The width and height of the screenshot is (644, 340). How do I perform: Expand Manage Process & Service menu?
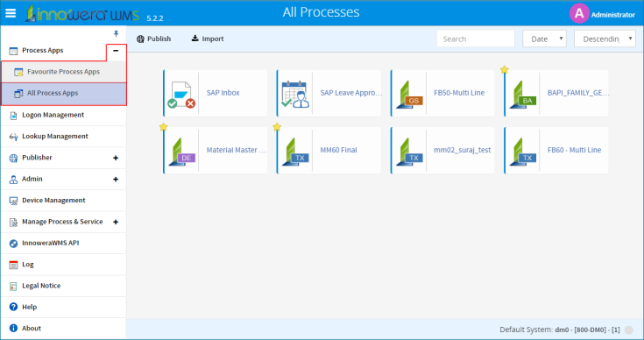[116, 223]
